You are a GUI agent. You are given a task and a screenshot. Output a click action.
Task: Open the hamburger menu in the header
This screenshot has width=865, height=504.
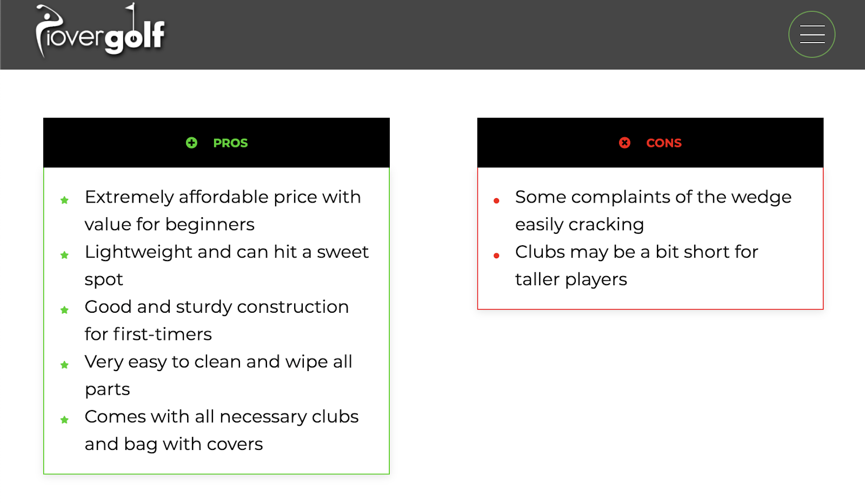coord(811,35)
